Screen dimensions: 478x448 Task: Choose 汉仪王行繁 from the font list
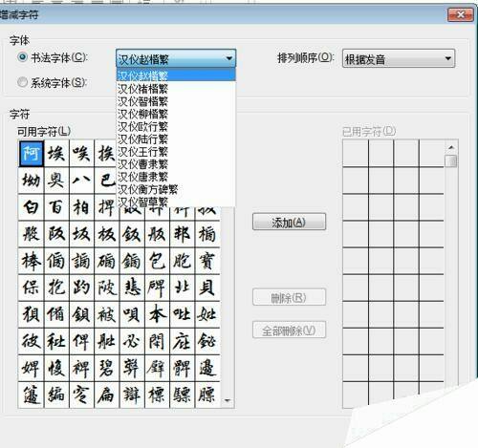(x=176, y=152)
